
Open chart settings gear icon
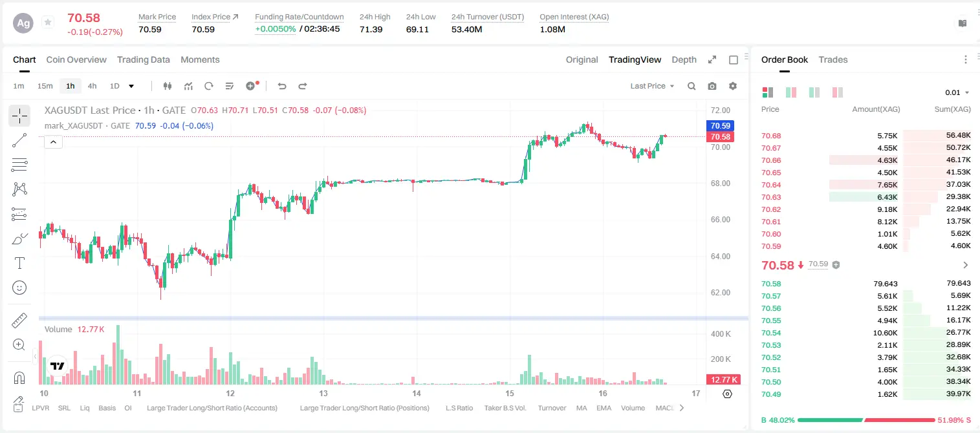733,86
